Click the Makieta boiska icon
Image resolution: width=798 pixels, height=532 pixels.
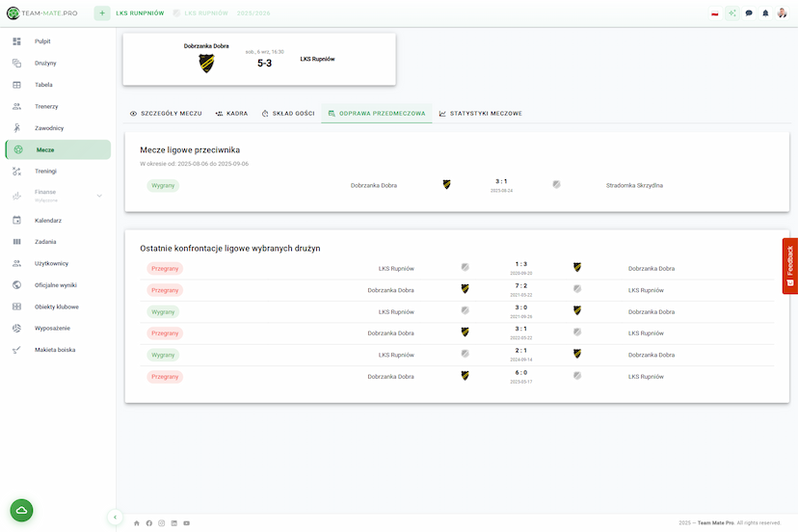click(x=16, y=350)
